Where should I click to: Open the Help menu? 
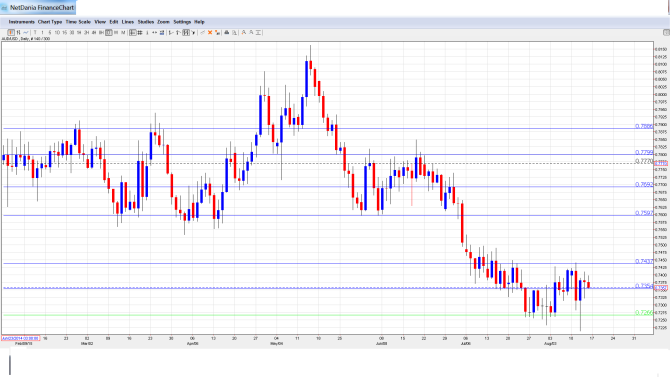coord(200,22)
